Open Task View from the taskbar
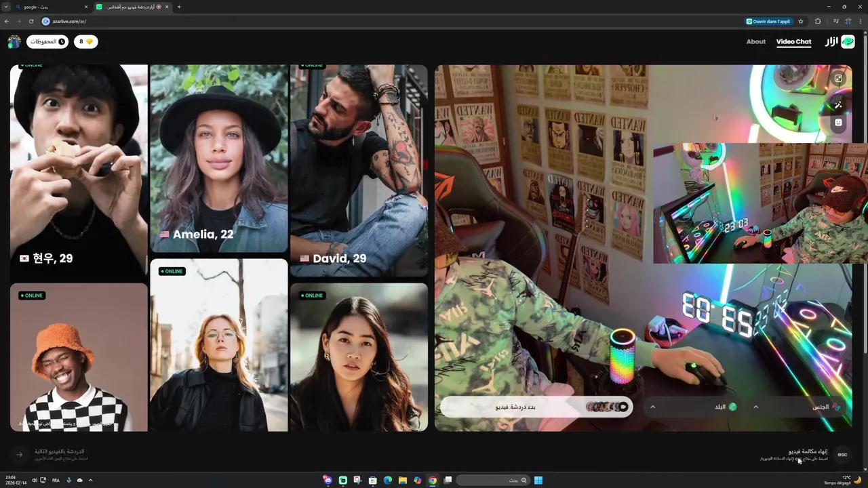Viewport: 868px width, 488px height. (448, 480)
